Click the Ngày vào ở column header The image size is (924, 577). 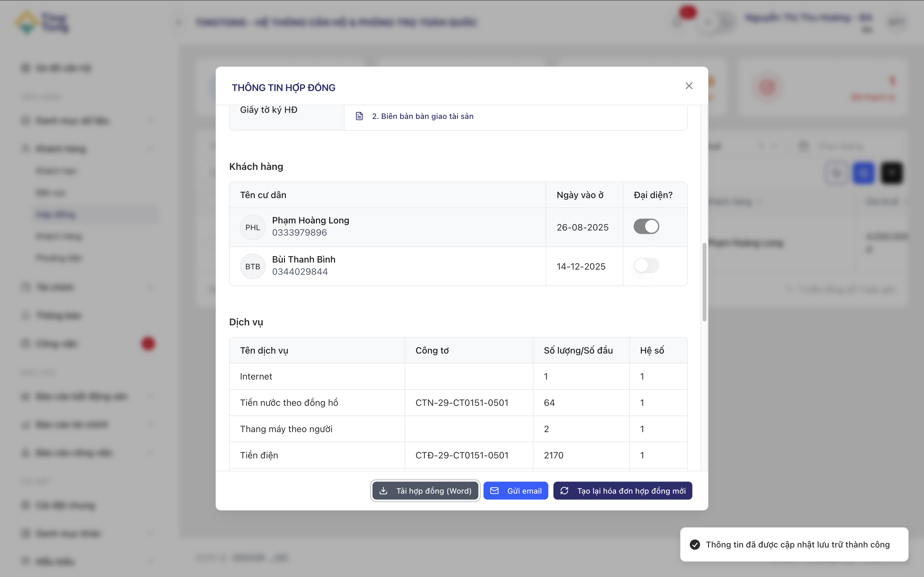point(580,195)
